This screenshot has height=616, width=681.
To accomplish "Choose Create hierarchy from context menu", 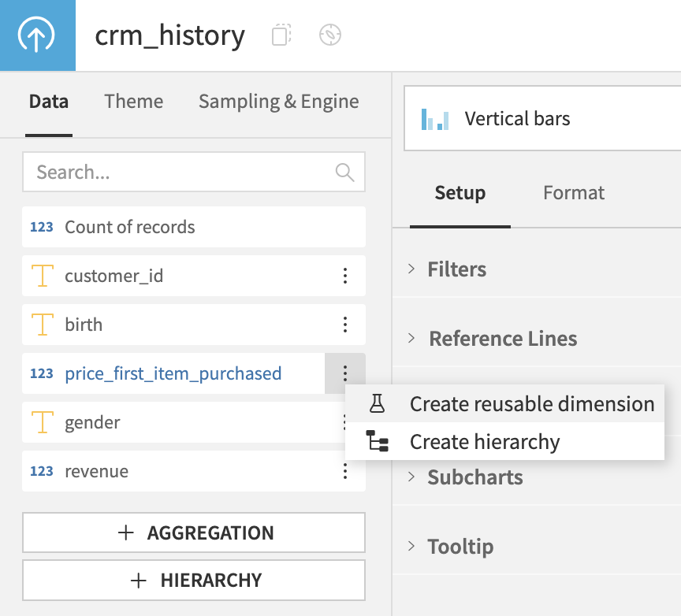I will pos(484,442).
